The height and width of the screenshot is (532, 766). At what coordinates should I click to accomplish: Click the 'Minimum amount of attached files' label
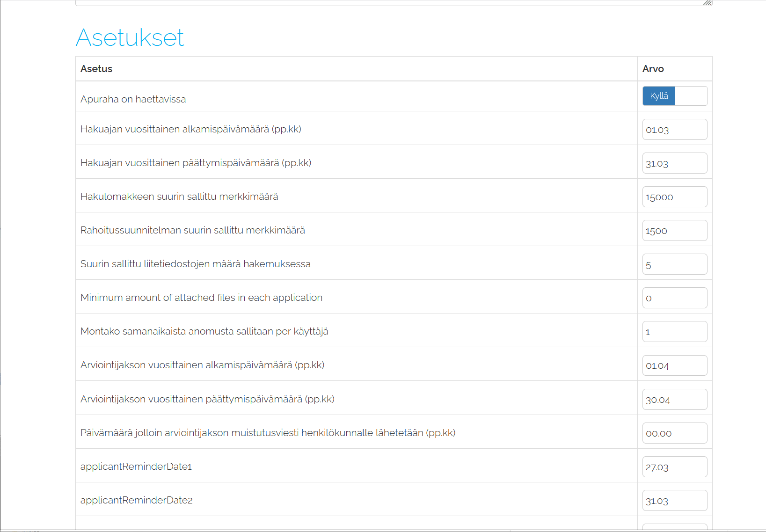tap(201, 298)
